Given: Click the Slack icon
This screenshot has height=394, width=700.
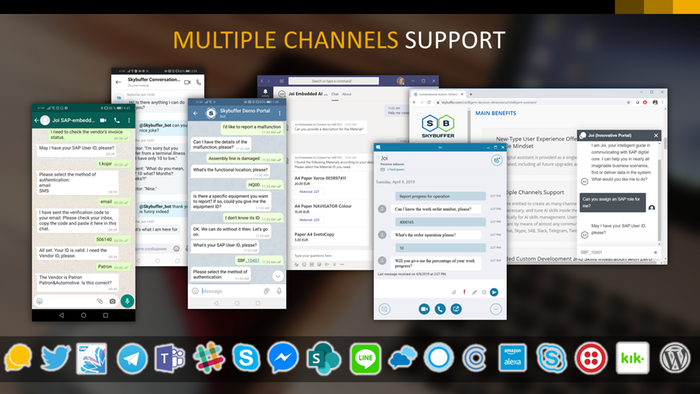Looking at the screenshot, I should (x=208, y=358).
